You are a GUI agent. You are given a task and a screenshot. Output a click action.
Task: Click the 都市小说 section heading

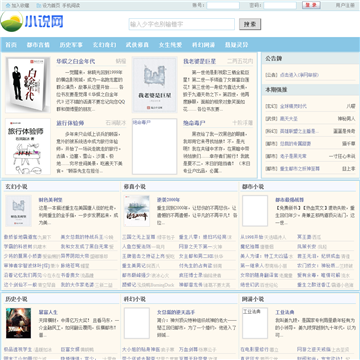tap(253, 187)
